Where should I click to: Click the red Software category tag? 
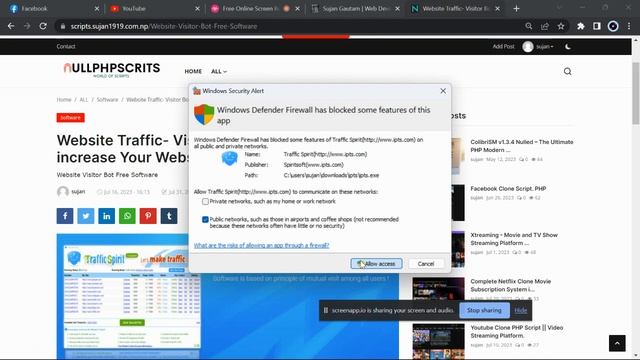click(71, 118)
